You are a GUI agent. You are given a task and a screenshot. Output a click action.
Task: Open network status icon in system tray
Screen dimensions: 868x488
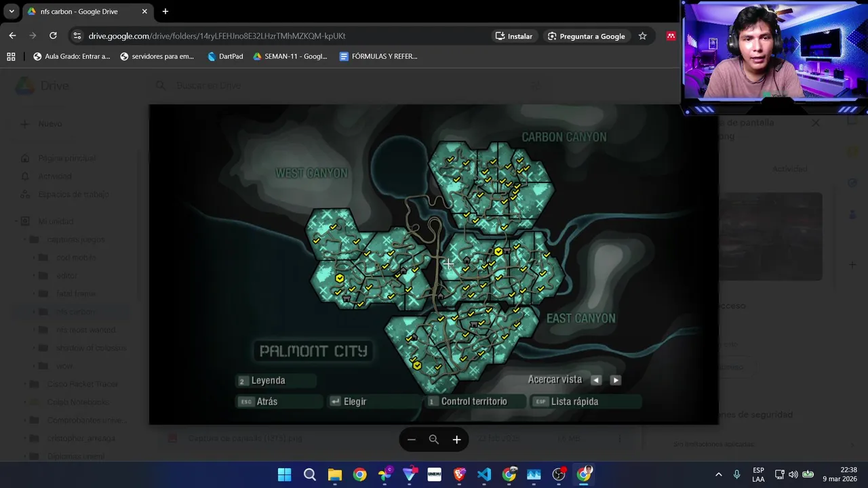pyautogui.click(x=779, y=474)
